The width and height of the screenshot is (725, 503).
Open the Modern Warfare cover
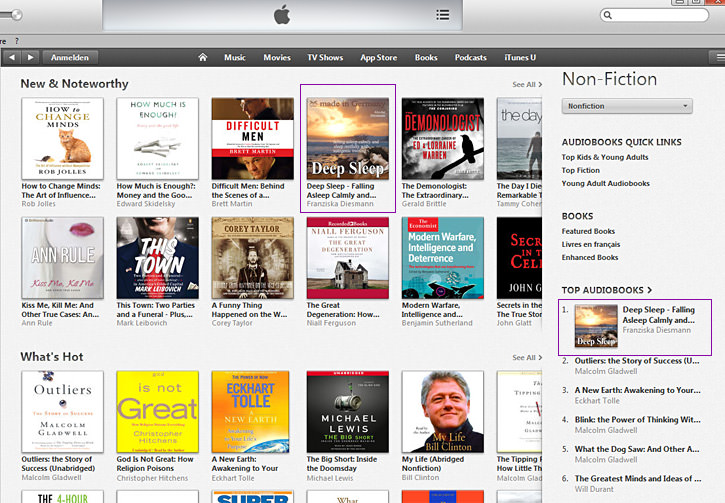[x=443, y=258]
